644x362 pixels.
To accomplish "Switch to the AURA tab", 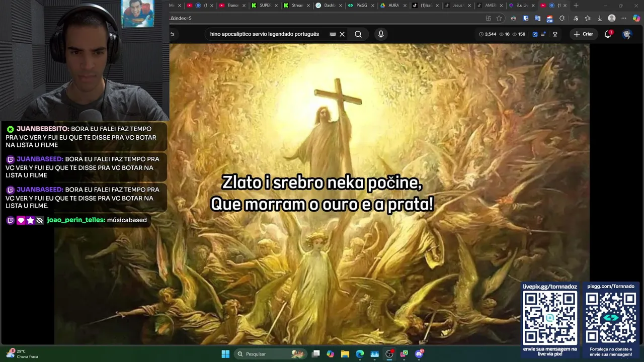I will click(393, 6).
